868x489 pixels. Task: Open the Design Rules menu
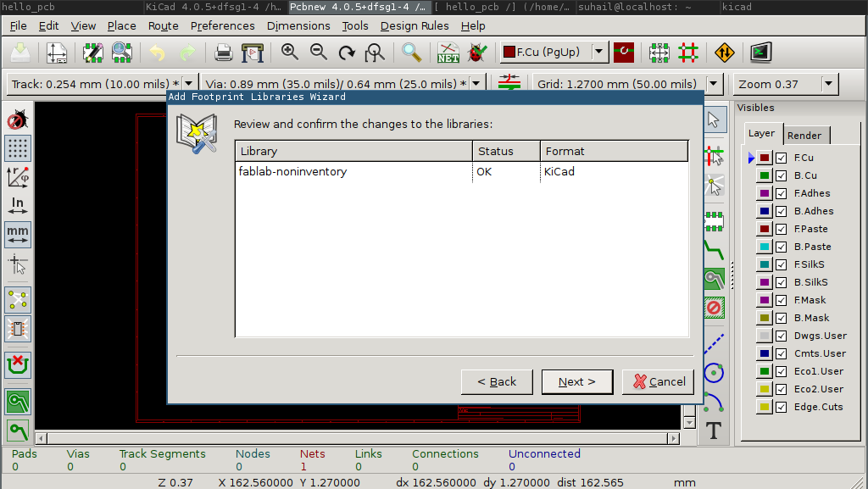pyautogui.click(x=415, y=26)
